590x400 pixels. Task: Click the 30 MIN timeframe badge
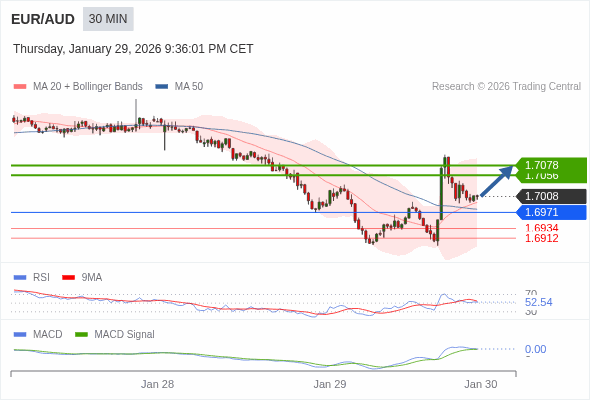[x=108, y=19]
